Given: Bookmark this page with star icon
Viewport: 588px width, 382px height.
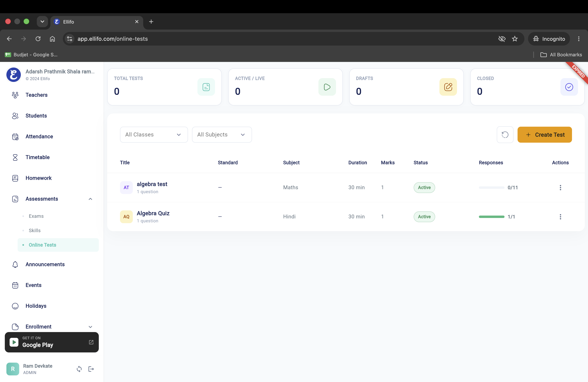Looking at the screenshot, I should tap(515, 39).
